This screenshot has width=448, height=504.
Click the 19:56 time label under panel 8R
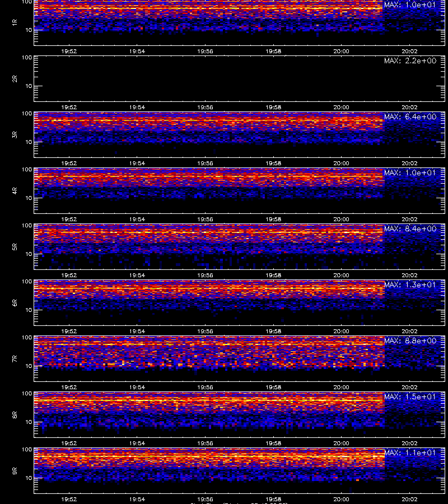click(205, 444)
